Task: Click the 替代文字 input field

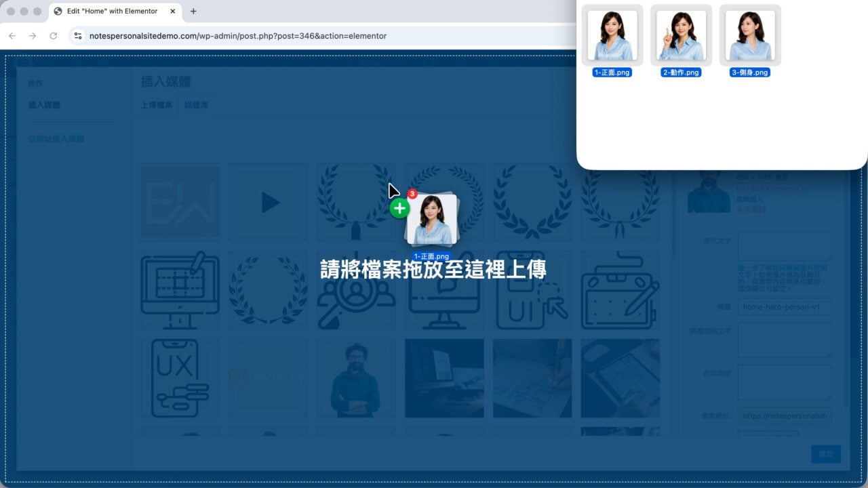Action: pyautogui.click(x=785, y=246)
